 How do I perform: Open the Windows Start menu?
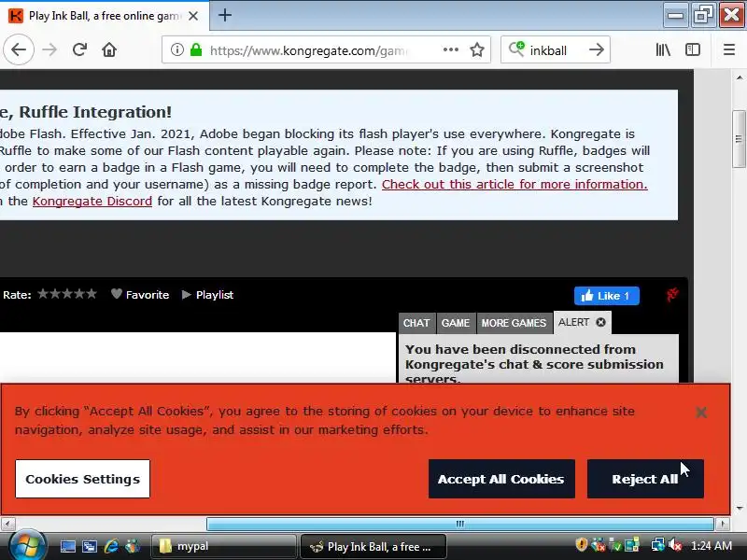pyautogui.click(x=27, y=546)
